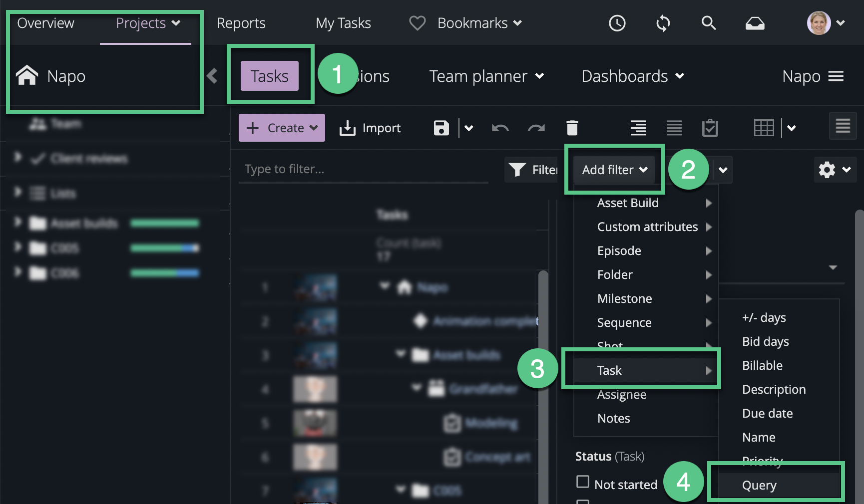The image size is (864, 504).
Task: Click the sync refresh icon
Action: click(663, 23)
